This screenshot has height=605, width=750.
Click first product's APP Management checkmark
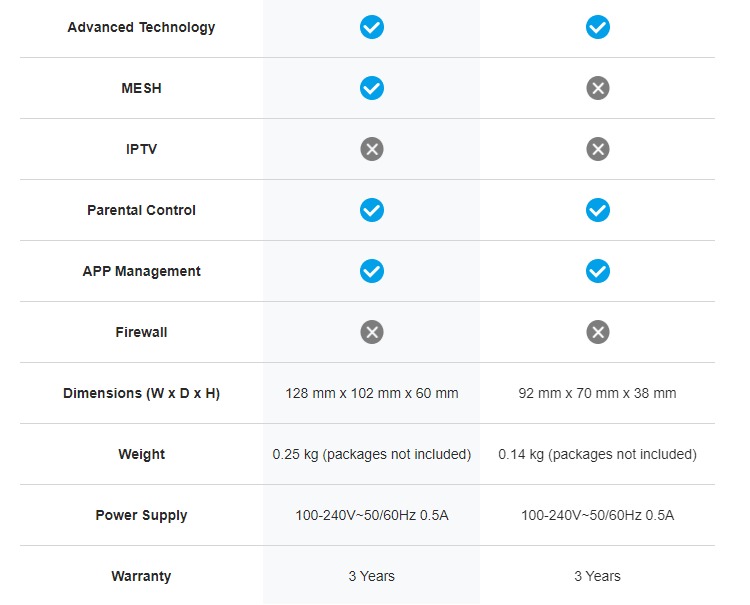(x=372, y=271)
